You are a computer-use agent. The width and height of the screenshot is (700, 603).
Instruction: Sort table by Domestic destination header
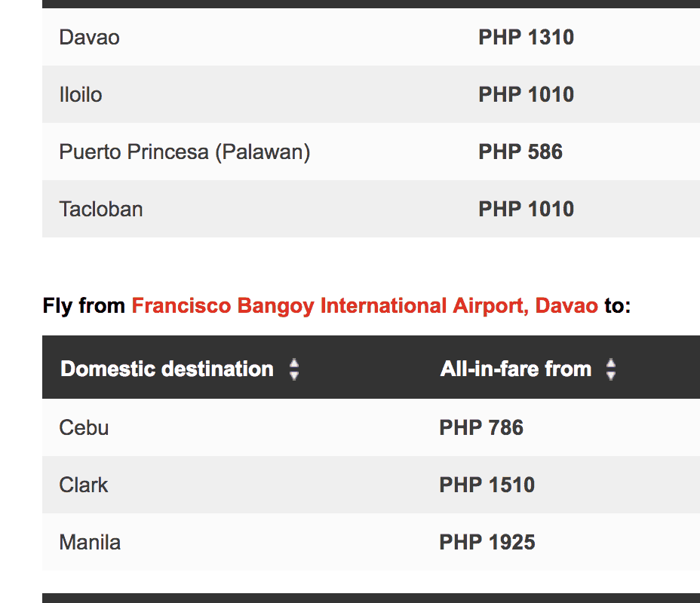[x=167, y=369]
